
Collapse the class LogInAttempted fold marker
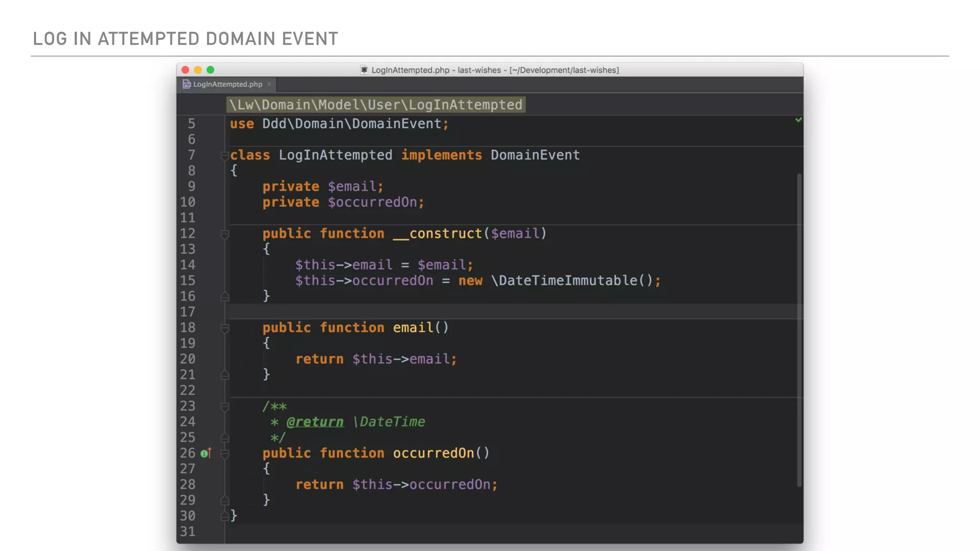pos(224,155)
